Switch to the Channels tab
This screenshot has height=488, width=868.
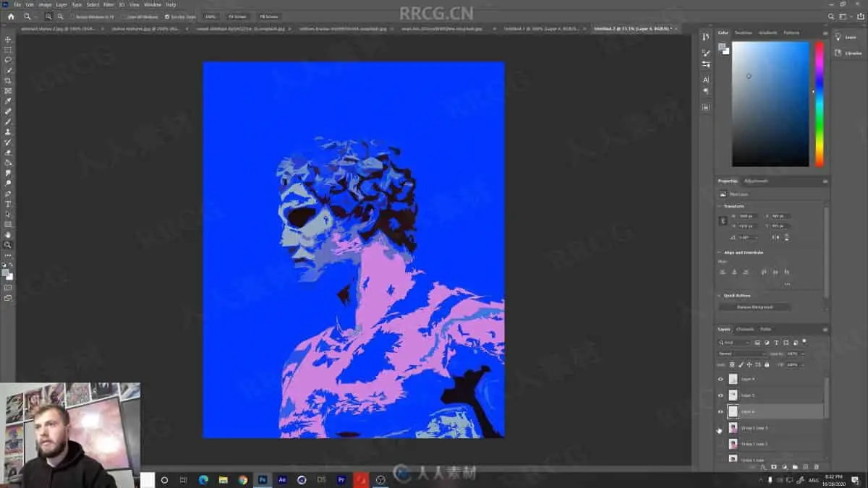(x=744, y=329)
